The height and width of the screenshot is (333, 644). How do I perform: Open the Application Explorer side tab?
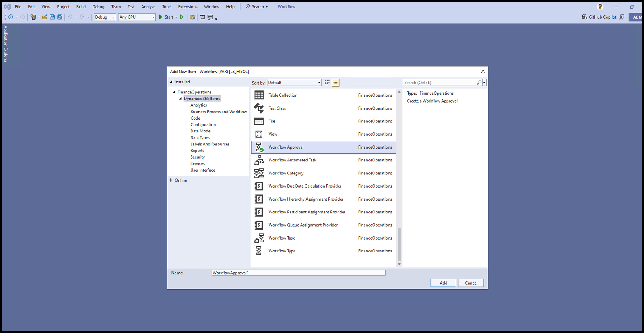point(6,43)
